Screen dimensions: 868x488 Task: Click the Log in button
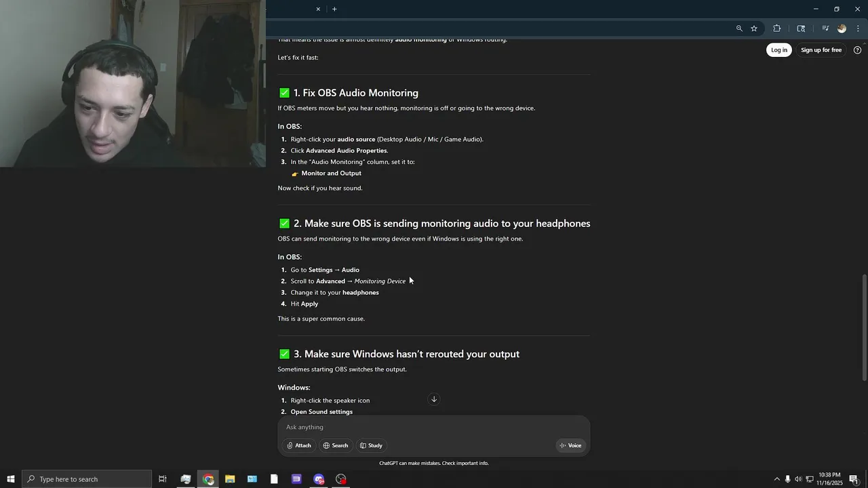[779, 49]
